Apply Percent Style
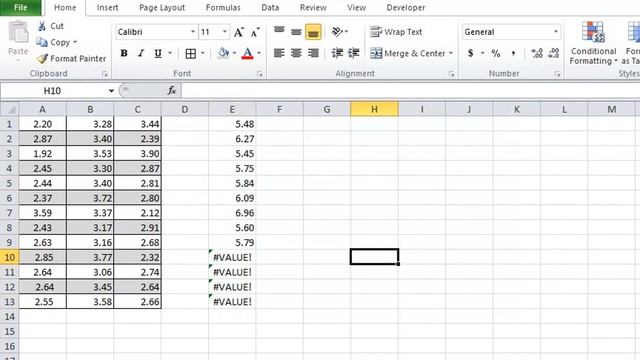This screenshot has height=360, width=640. click(496, 53)
